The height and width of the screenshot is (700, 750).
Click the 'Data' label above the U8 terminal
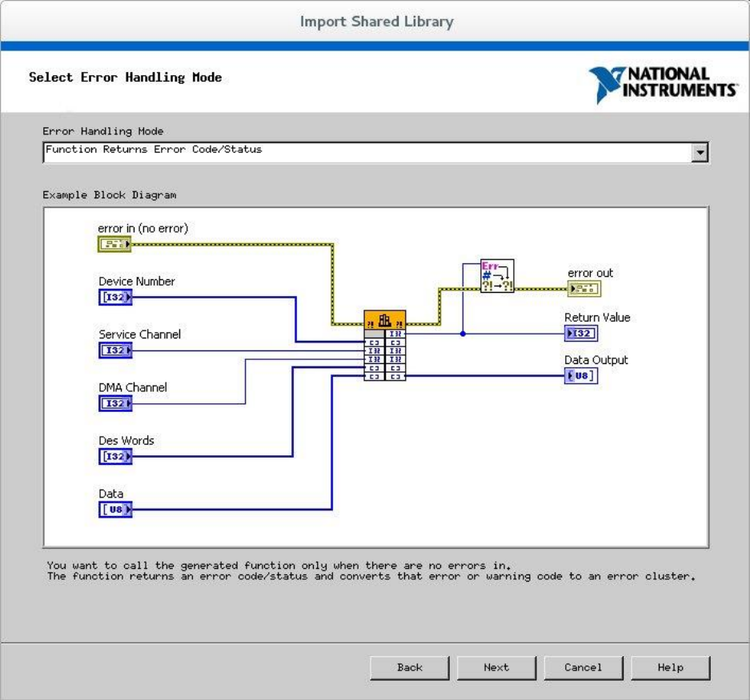point(111,494)
